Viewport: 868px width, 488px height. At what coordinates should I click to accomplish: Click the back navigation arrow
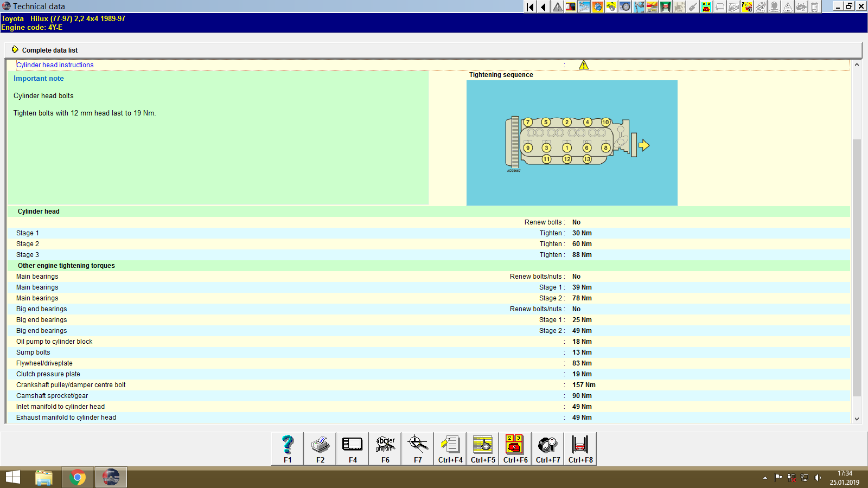click(x=544, y=7)
